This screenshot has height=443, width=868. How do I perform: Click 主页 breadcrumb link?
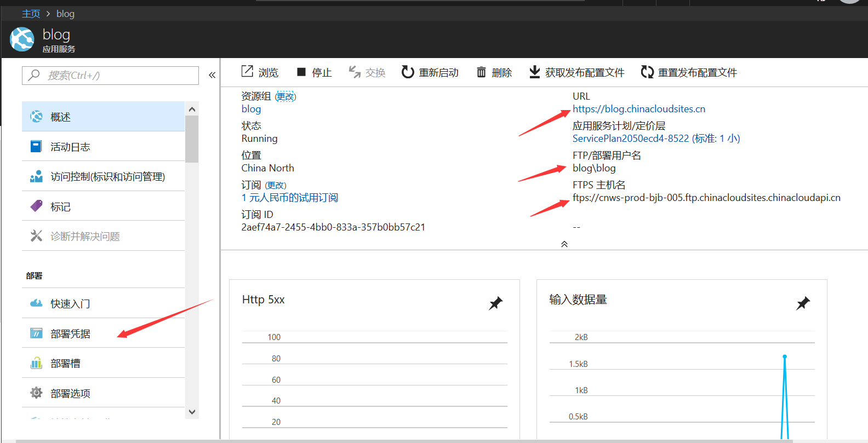31,14
